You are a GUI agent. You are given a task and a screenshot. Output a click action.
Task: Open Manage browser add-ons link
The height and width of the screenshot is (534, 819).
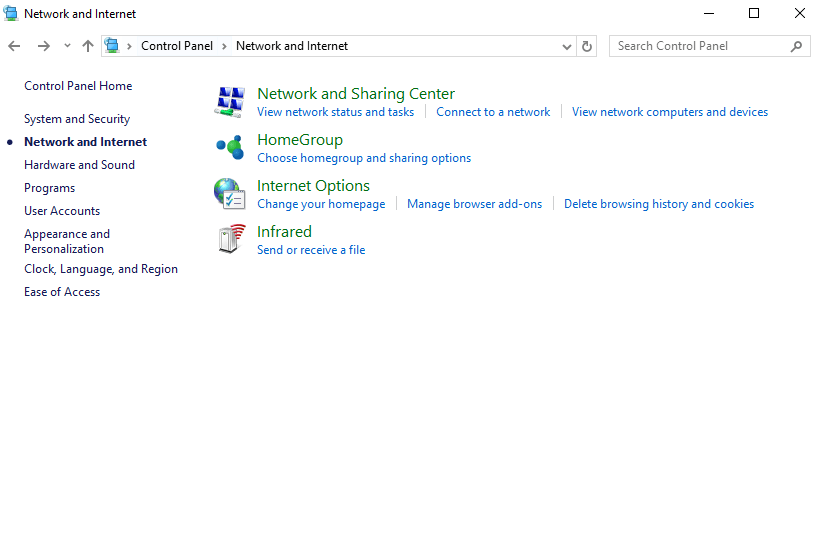point(474,204)
